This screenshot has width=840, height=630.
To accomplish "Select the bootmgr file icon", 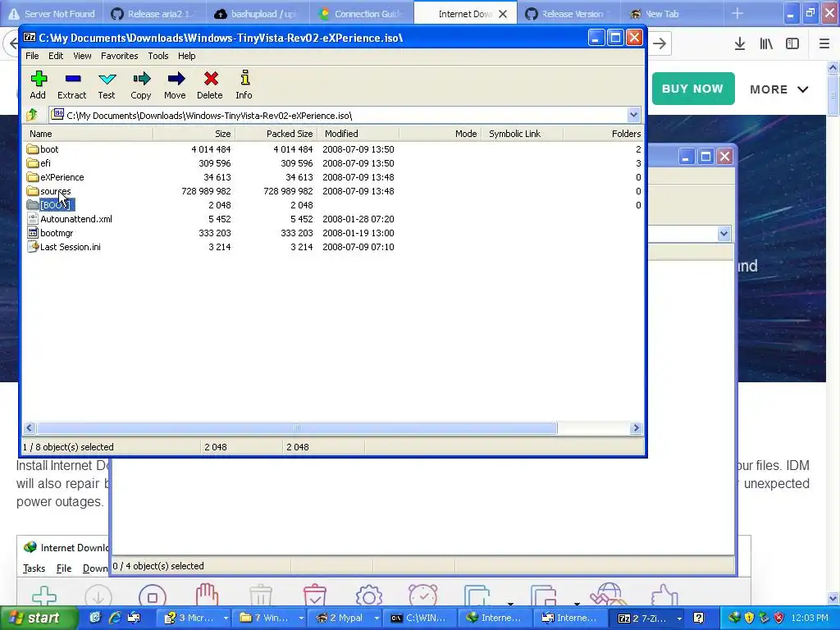I will [x=33, y=233].
